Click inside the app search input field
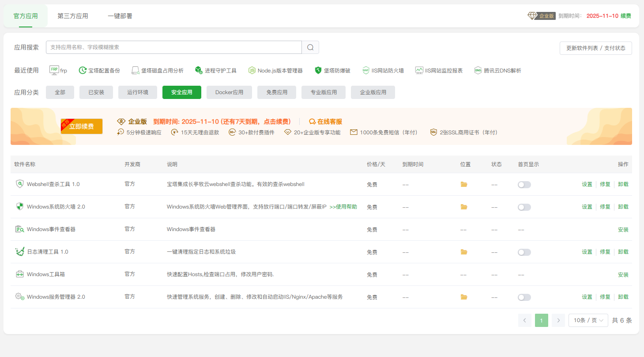 [x=174, y=47]
